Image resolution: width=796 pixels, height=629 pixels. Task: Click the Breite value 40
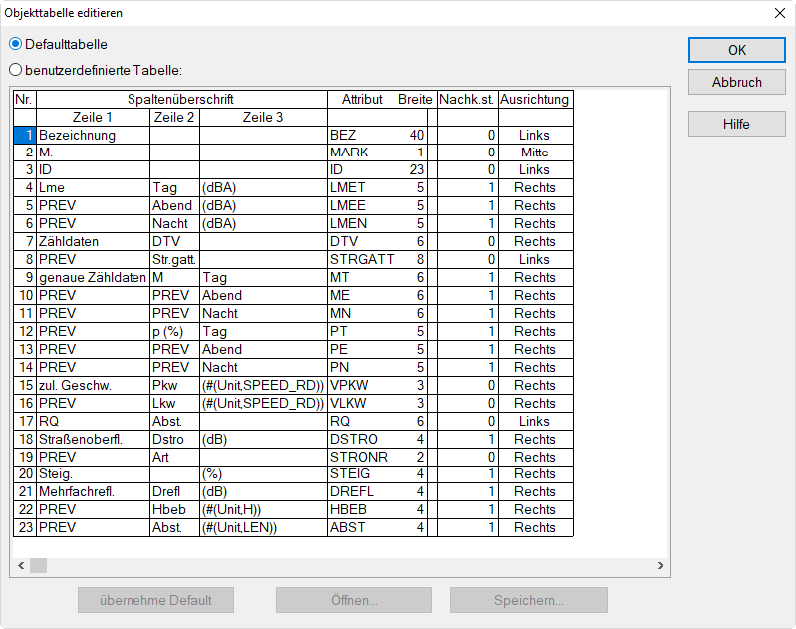(x=417, y=136)
